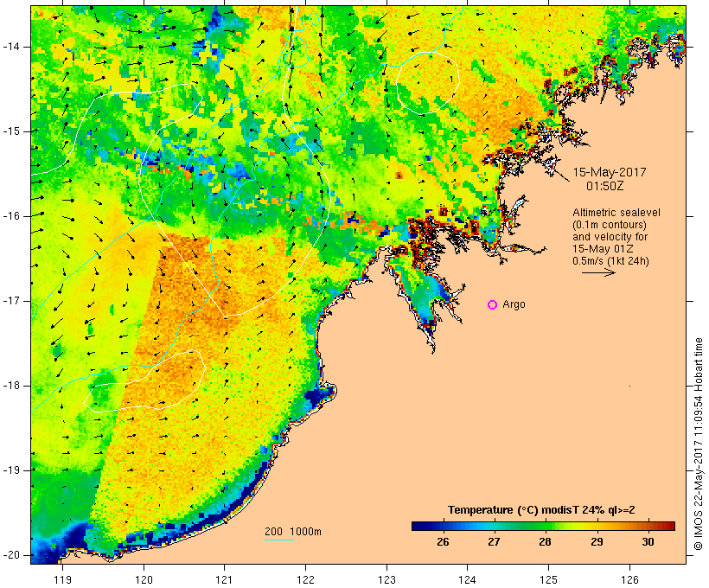The width and height of the screenshot is (709, 588).
Task: Click the '0.5m/s (1kt 24h)' scale text
Action: point(610,261)
